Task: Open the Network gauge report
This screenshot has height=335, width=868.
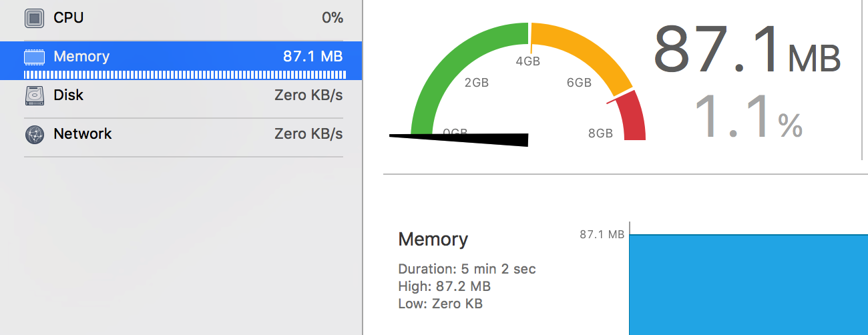Action: click(184, 134)
